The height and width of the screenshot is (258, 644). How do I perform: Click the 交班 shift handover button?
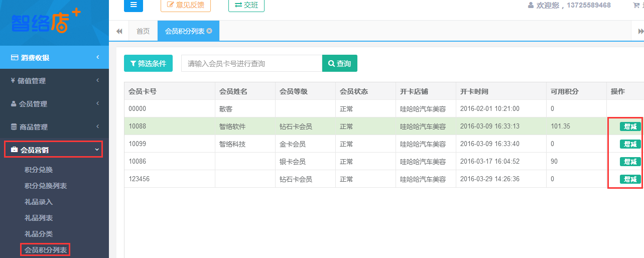(x=246, y=5)
